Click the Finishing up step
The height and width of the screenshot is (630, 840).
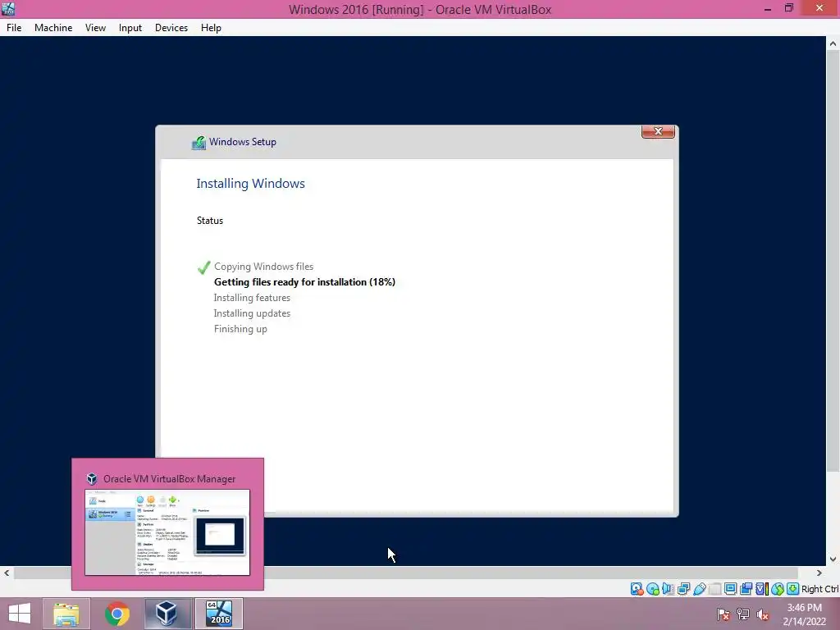coord(240,329)
